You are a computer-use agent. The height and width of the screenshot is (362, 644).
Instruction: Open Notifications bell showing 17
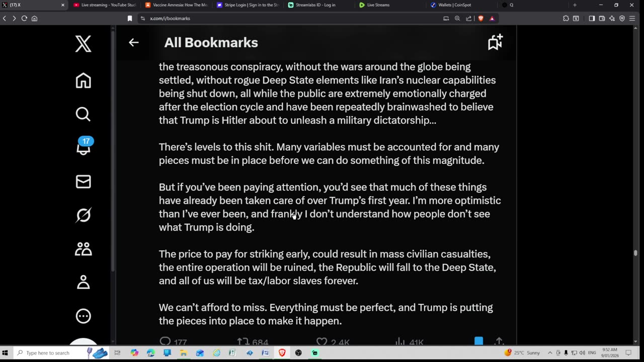point(83,147)
